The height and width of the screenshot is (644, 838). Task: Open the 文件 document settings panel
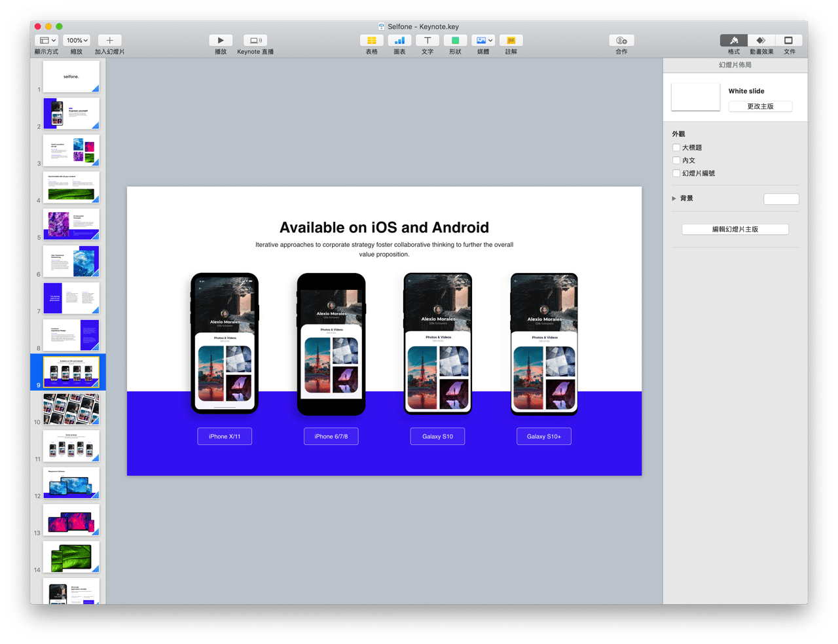(790, 41)
